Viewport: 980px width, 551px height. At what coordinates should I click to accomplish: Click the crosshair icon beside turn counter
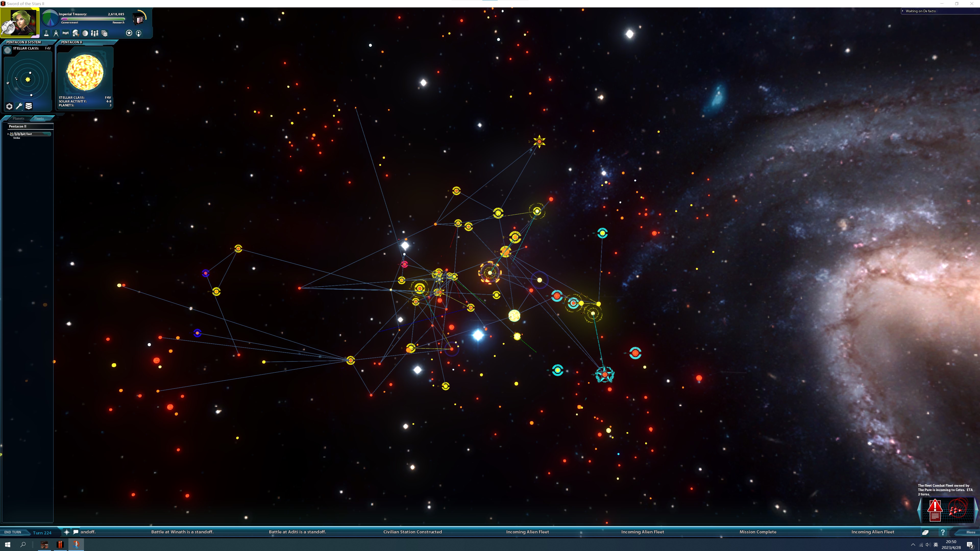click(67, 532)
